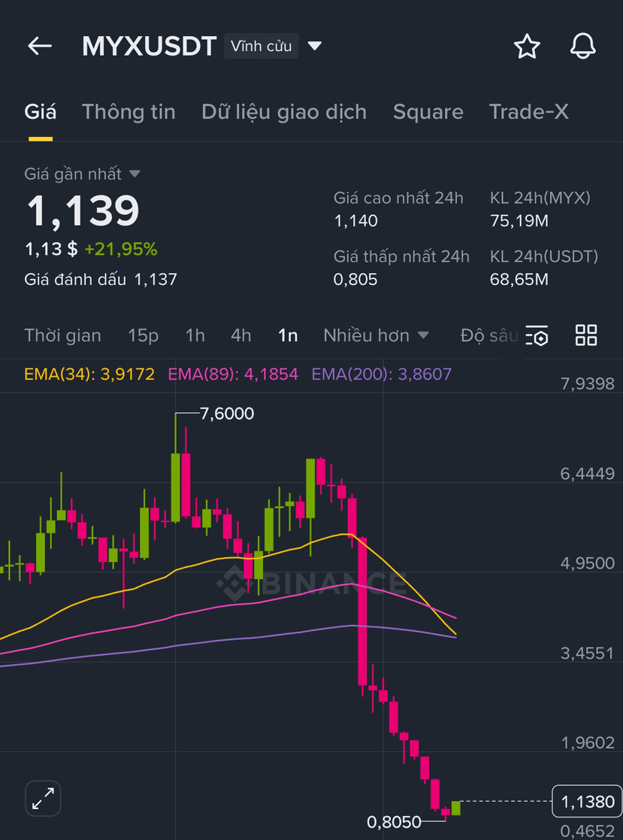Open the Trade-X tab
The image size is (623, 840).
pyautogui.click(x=529, y=112)
